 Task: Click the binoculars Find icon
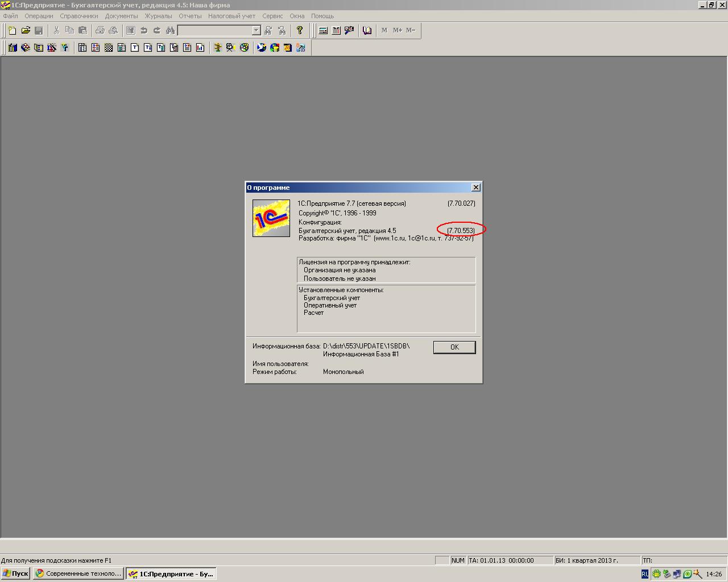tap(170, 31)
